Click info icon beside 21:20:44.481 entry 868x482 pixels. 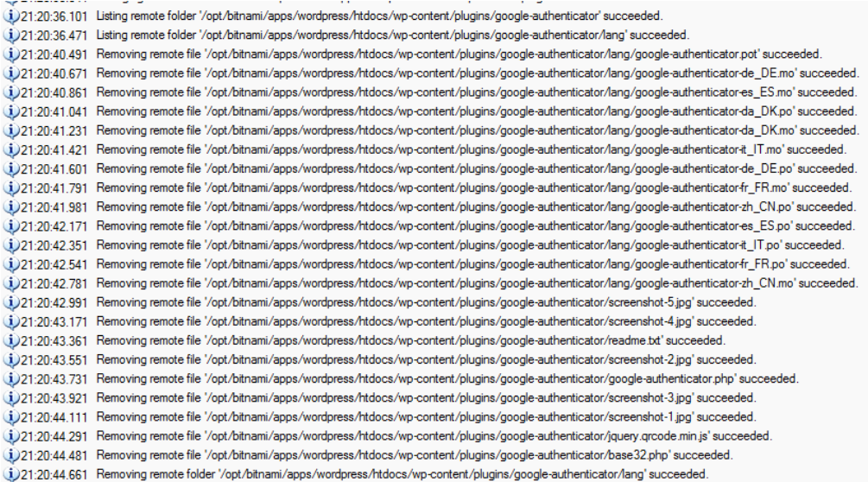click(x=11, y=455)
